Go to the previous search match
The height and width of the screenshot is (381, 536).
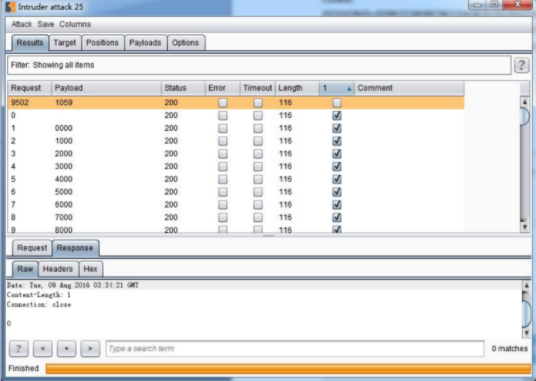point(43,349)
